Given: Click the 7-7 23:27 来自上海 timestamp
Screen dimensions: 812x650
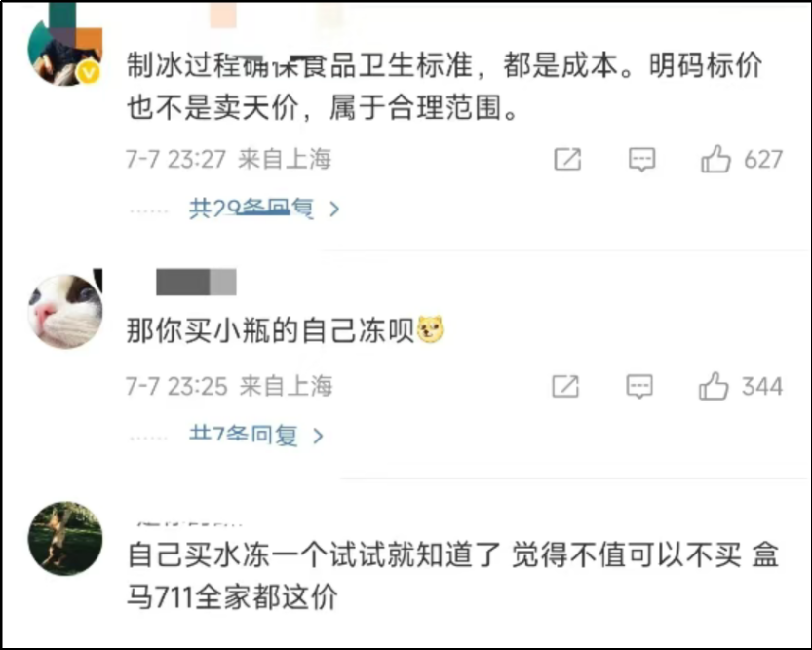Looking at the screenshot, I should [x=229, y=159].
